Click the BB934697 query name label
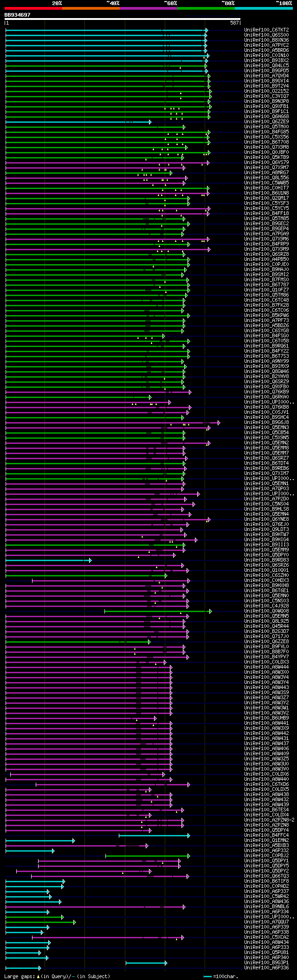Image resolution: width=297 pixels, height=980 pixels. point(17,15)
